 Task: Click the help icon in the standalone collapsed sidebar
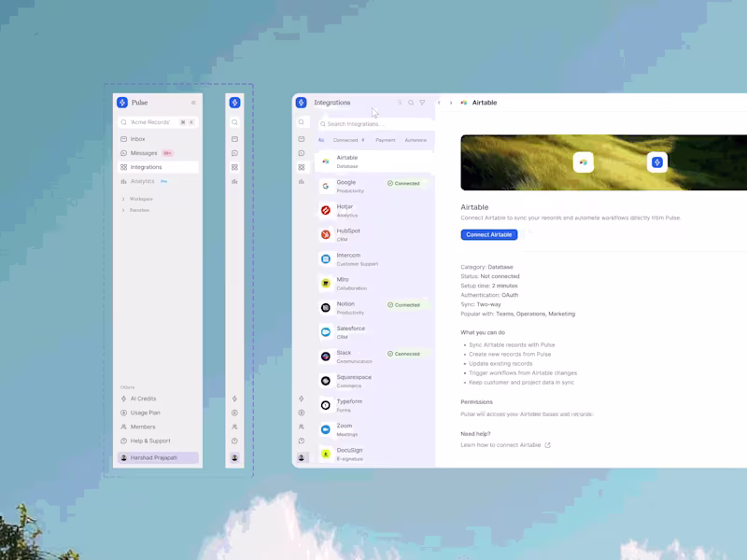[x=234, y=441]
